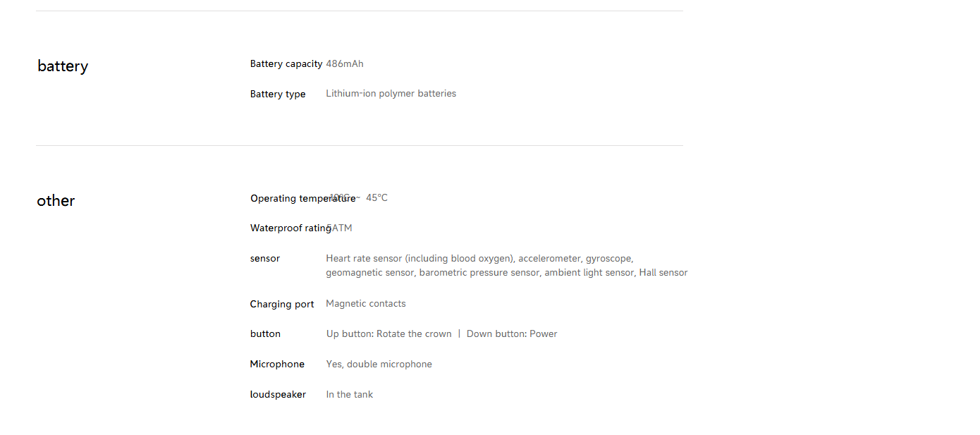The image size is (980, 435).
Task: Click the 486mAh battery capacity value
Action: pyautogui.click(x=345, y=63)
